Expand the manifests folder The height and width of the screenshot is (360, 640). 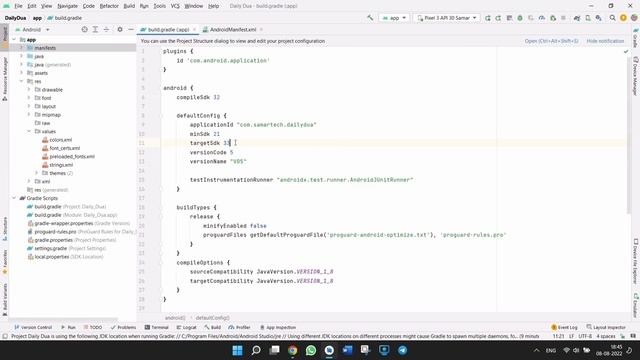[21, 48]
